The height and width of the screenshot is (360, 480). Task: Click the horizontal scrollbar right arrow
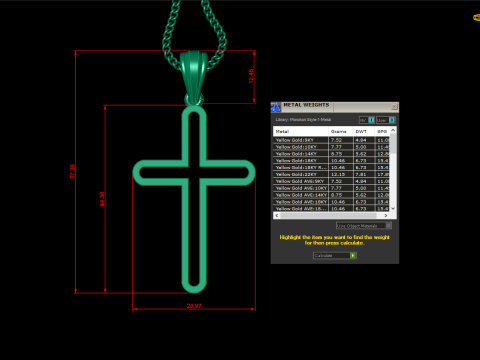386,216
